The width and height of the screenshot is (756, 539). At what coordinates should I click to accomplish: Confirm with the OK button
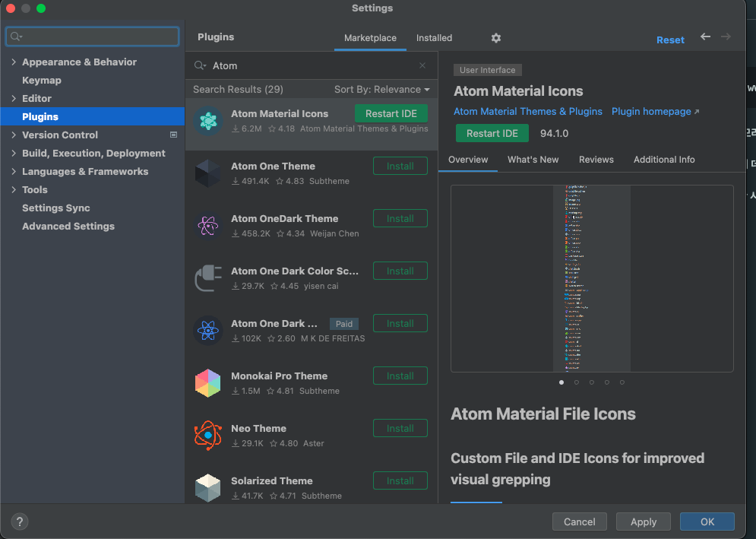(707, 522)
